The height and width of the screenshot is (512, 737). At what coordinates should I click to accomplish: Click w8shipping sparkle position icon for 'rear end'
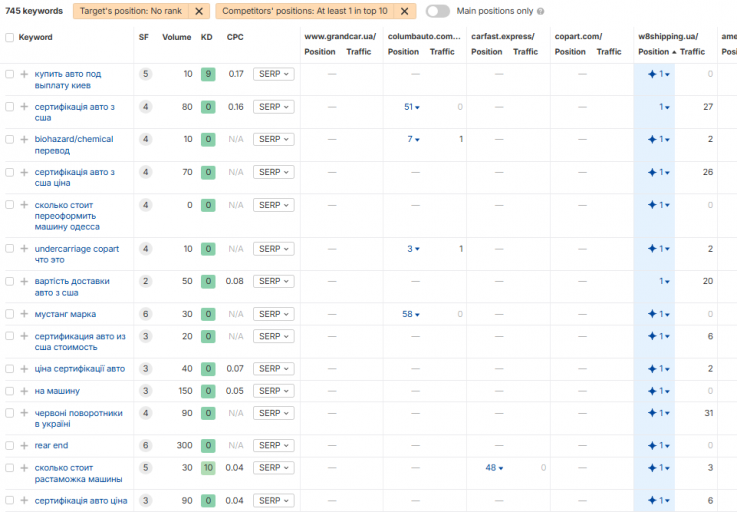[x=652, y=445]
